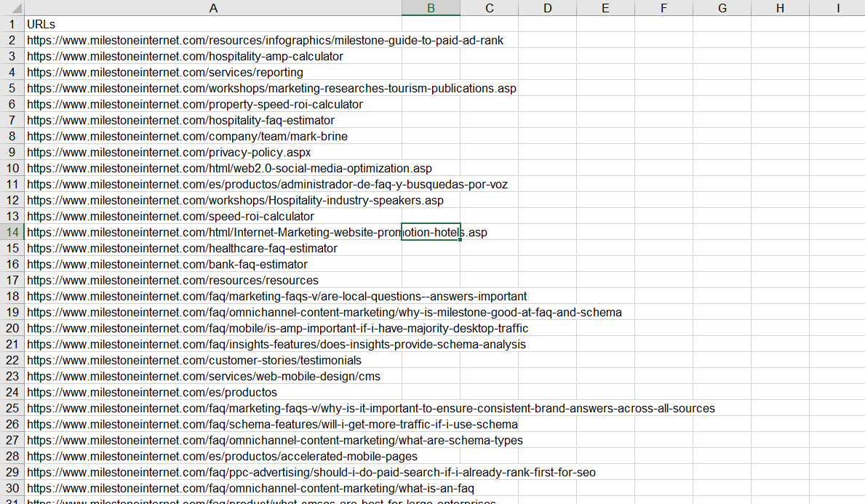Select row 25 header
The image size is (865, 504).
point(12,408)
